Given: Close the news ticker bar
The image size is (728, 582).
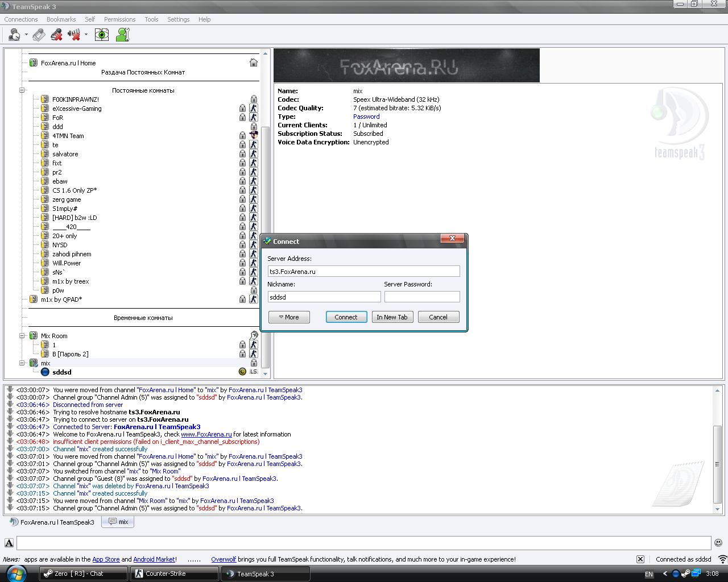Looking at the screenshot, I should click(x=640, y=559).
